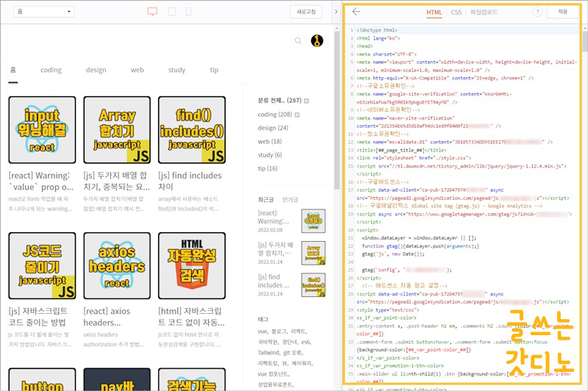Open the 홈 page dropdown
Viewport: 588px width, 391px height.
44,12
